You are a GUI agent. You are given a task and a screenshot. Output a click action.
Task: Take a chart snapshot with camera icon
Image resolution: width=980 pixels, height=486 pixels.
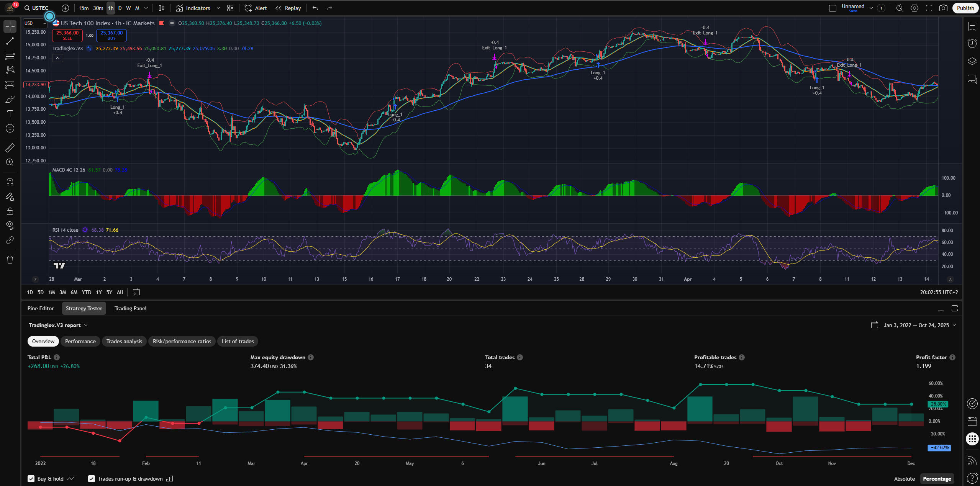(943, 8)
